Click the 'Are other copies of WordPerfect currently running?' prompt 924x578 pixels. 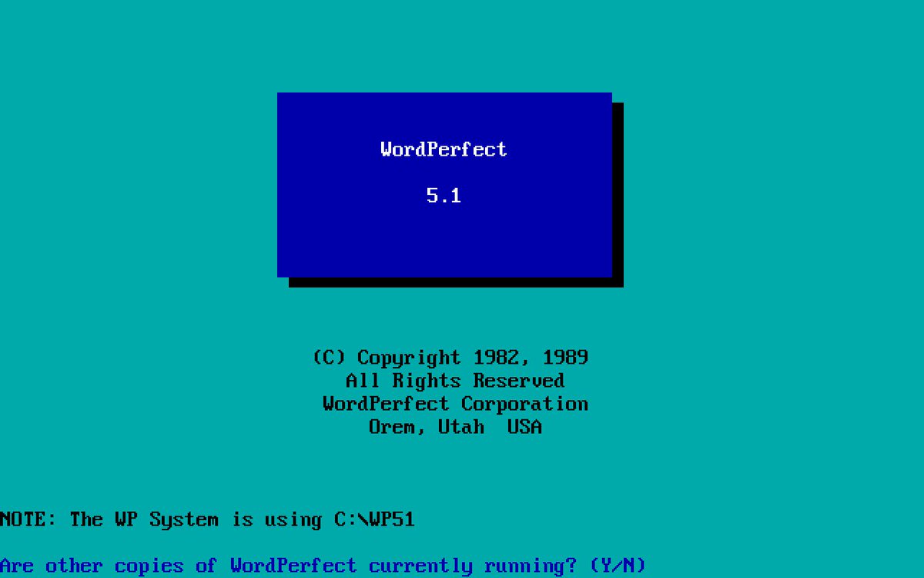[x=323, y=566]
